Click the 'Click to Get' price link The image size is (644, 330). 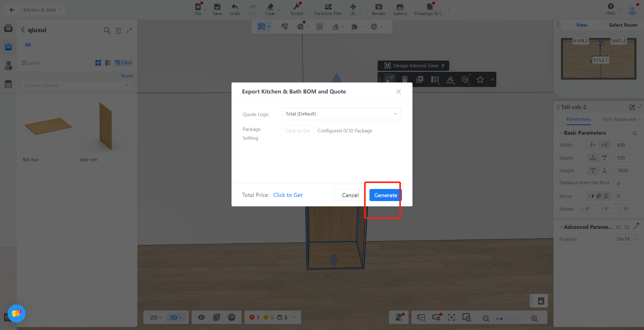[x=288, y=195]
